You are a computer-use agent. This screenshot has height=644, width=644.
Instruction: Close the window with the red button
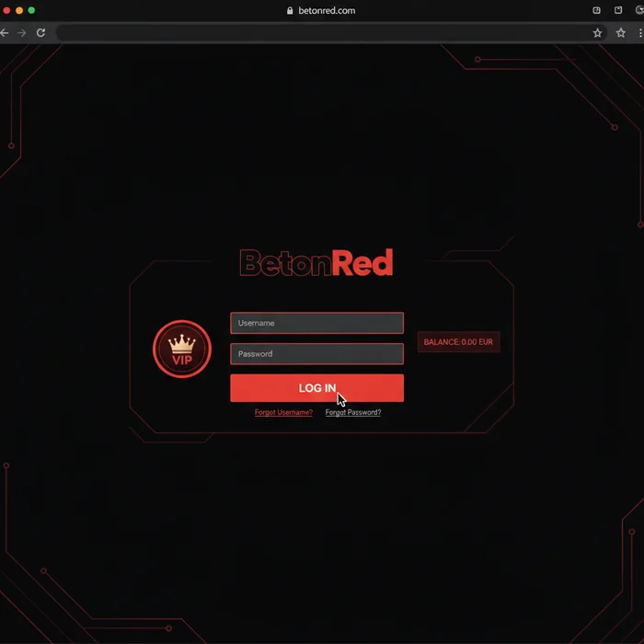click(6, 10)
